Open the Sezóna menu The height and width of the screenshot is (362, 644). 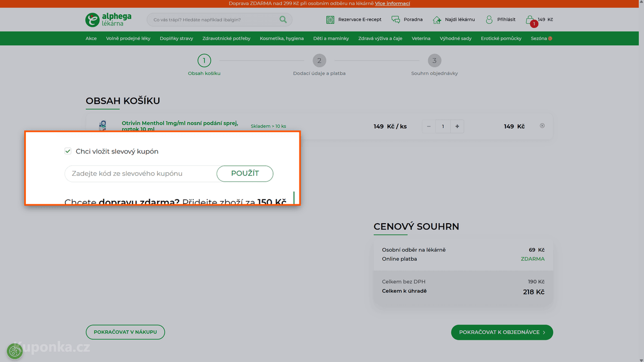coord(541,39)
